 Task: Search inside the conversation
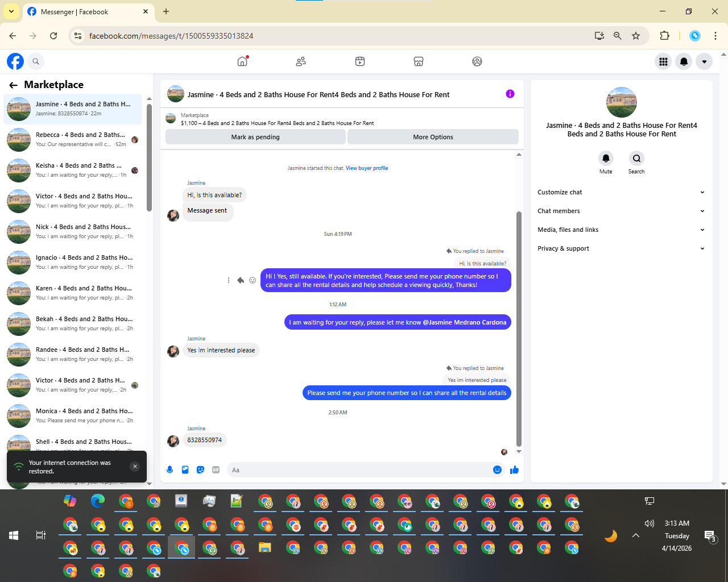636,158
